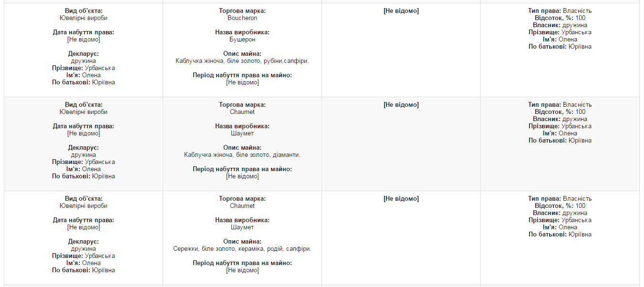Click "Chaumet" in the diamond ring row

coord(242,112)
